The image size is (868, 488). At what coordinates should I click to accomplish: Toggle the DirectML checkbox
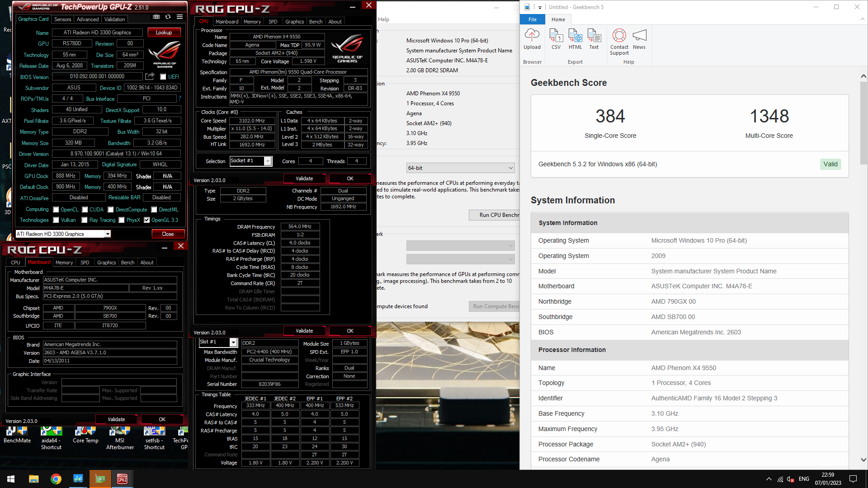click(154, 210)
